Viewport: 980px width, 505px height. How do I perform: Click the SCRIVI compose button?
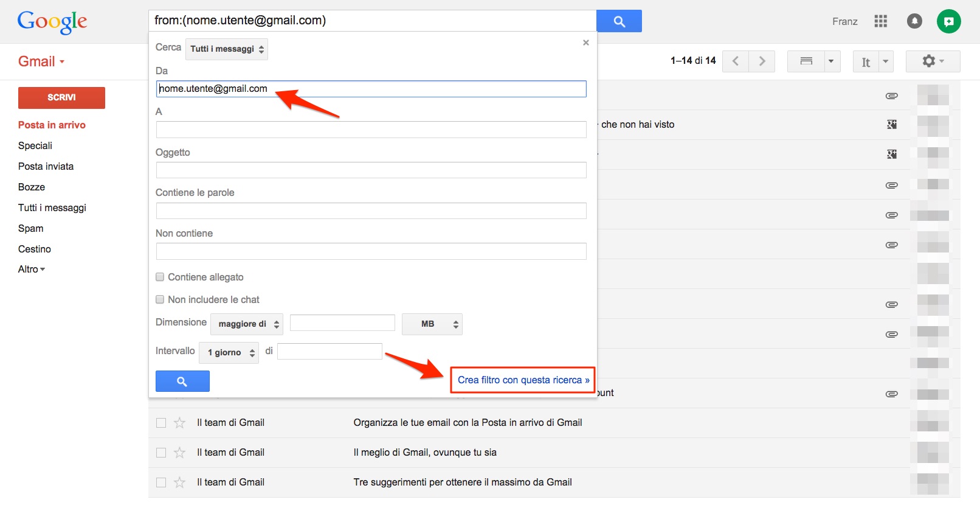coord(61,98)
